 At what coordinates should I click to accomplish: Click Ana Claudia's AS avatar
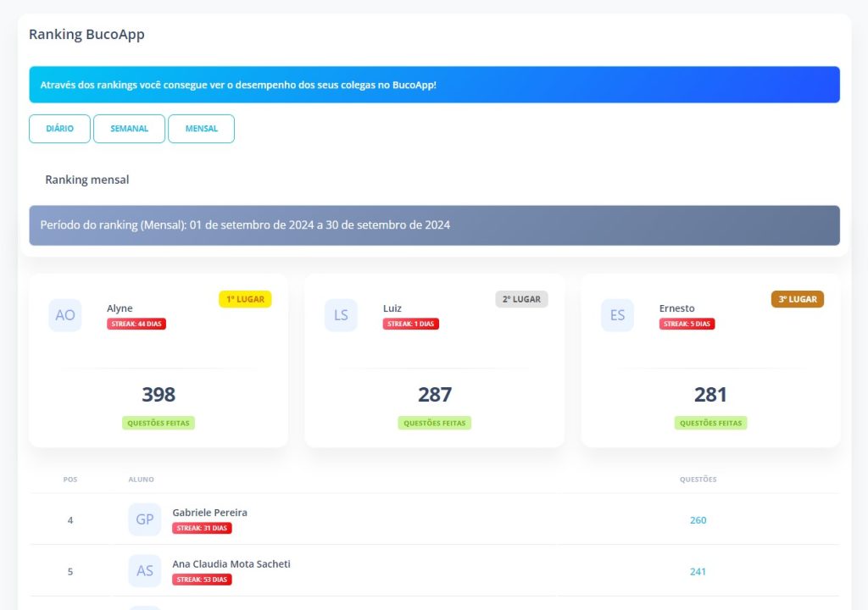pyautogui.click(x=144, y=571)
